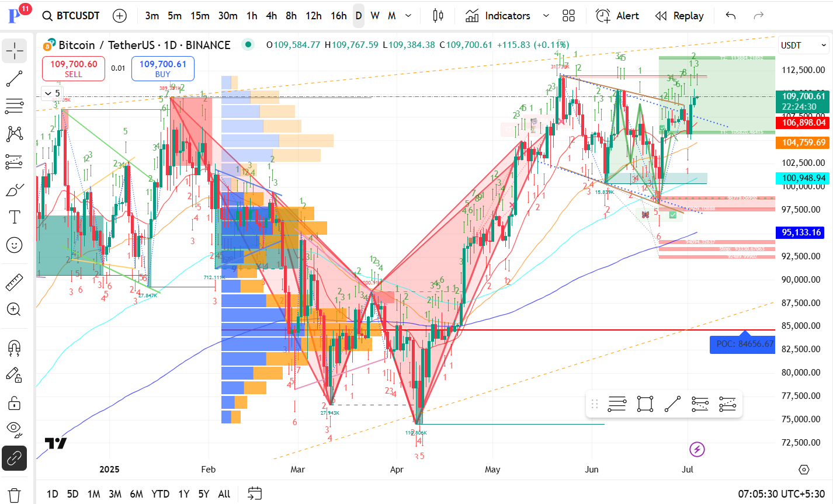Activate the zoom in tool
The height and width of the screenshot is (504, 833).
(15, 310)
